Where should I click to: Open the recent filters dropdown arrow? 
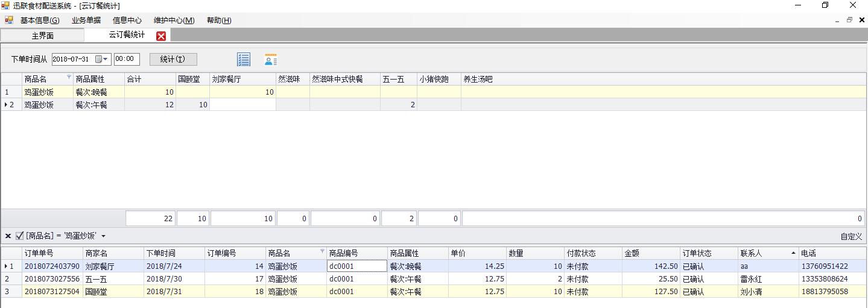(103, 236)
